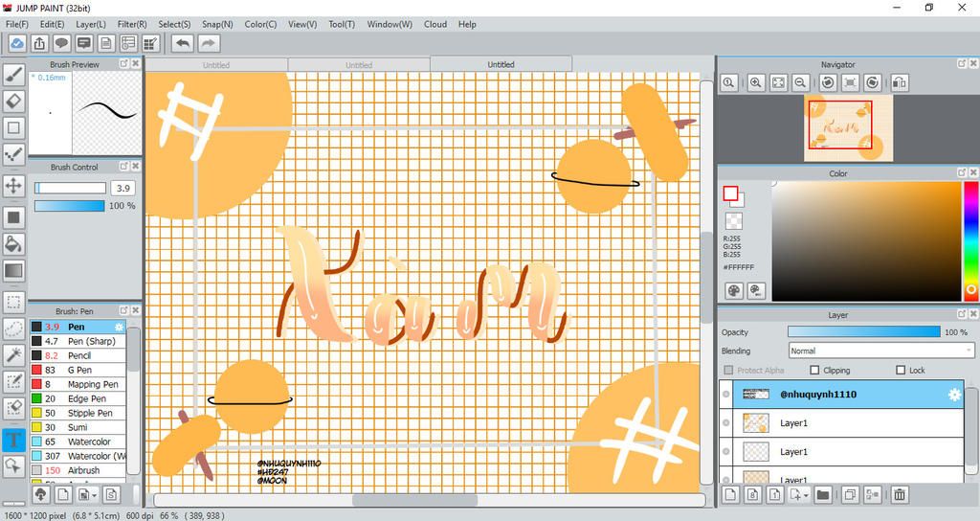Viewport: 980px width, 521px height.
Task: Click the Undo arrow in top toolbar
Action: tap(182, 43)
